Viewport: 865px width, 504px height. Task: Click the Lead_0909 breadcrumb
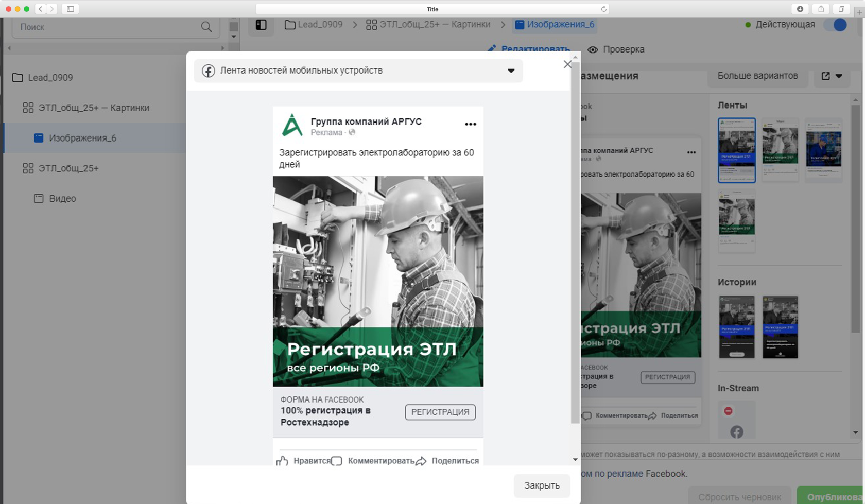(x=314, y=24)
